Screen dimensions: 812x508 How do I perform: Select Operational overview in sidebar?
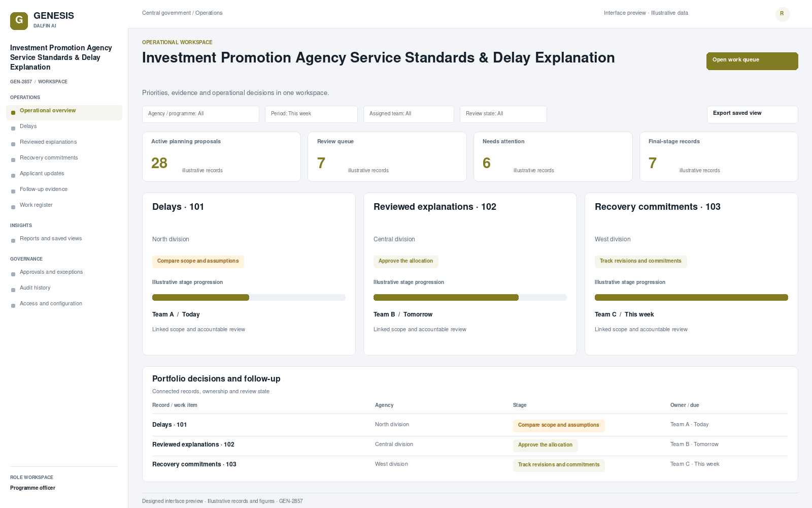pos(64,113)
